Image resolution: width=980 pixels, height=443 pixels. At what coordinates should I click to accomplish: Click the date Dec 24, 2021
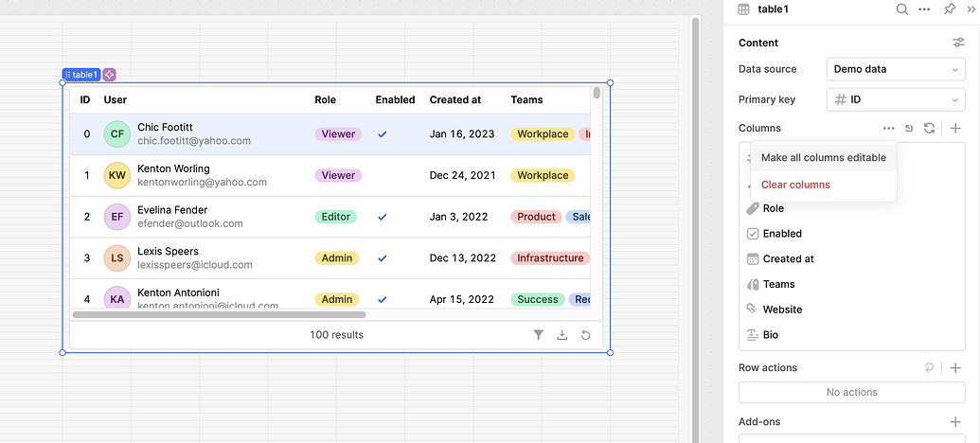tap(462, 175)
